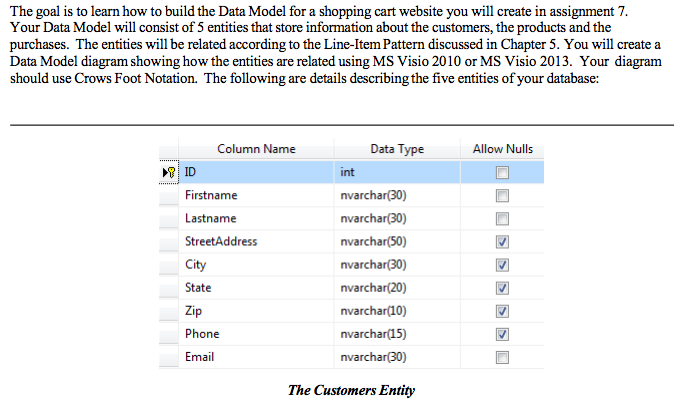Uncheck the State Allow Nulls checkbox

[502, 288]
